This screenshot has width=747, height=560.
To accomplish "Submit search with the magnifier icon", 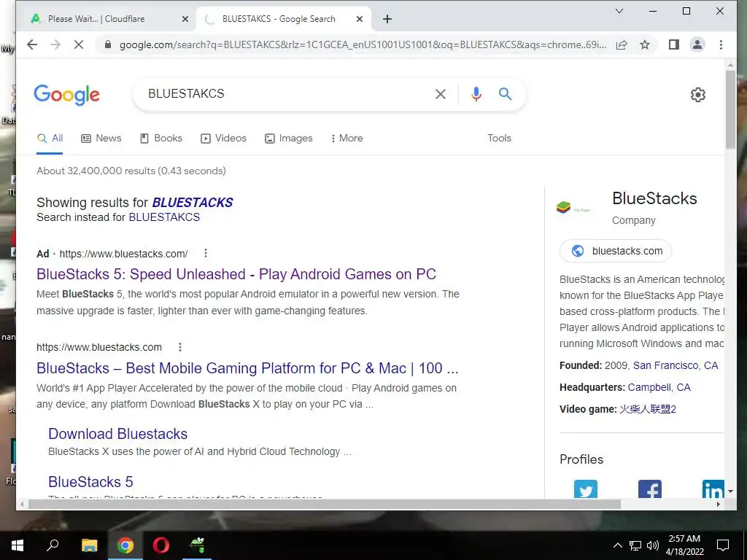I will click(505, 94).
